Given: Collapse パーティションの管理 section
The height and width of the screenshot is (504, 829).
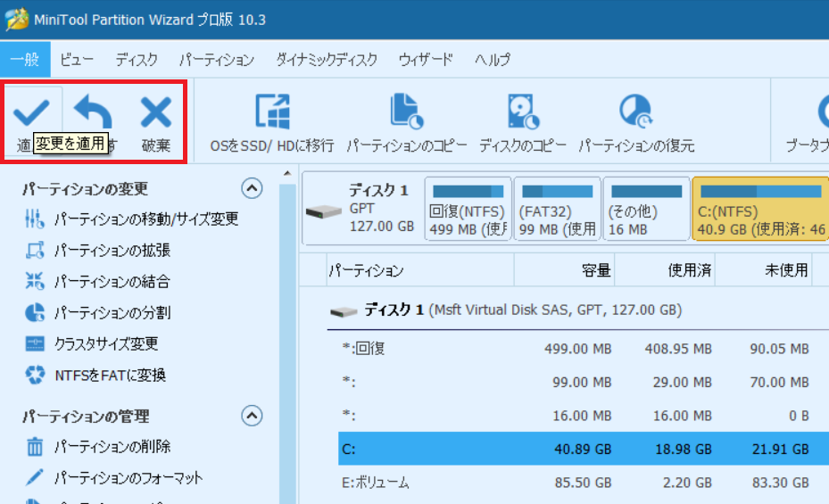Looking at the screenshot, I should point(252,416).
